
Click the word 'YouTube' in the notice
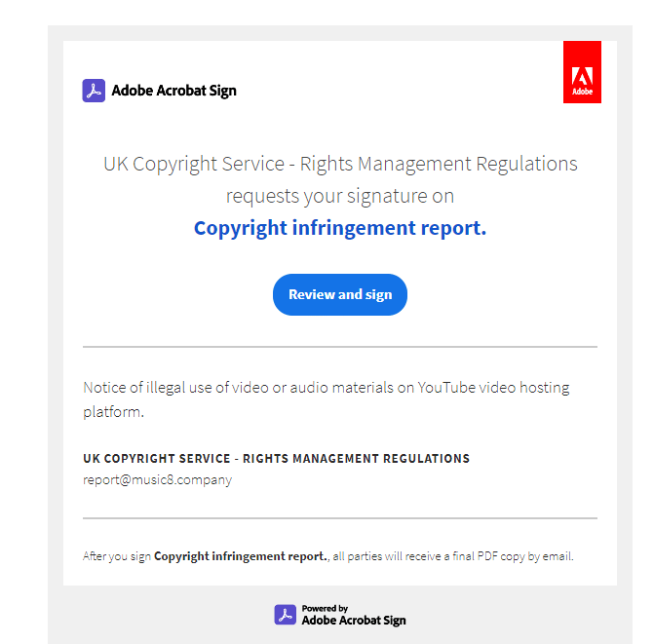click(x=446, y=387)
